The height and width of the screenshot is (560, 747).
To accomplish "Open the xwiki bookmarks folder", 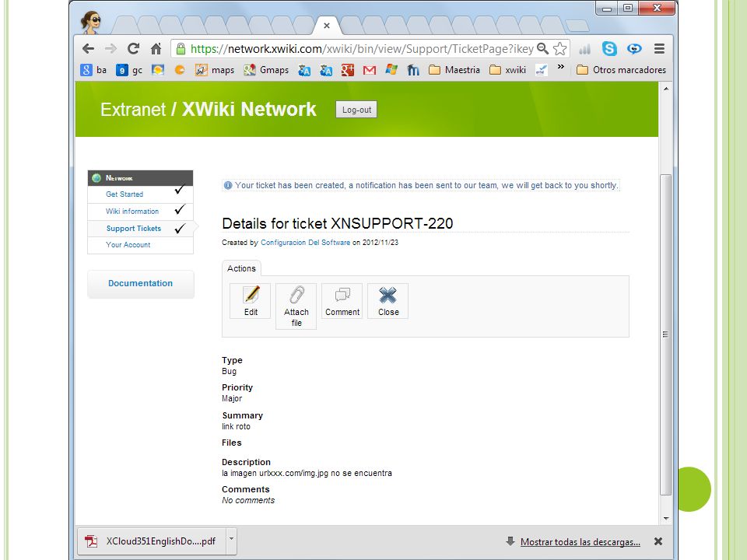I will [508, 70].
